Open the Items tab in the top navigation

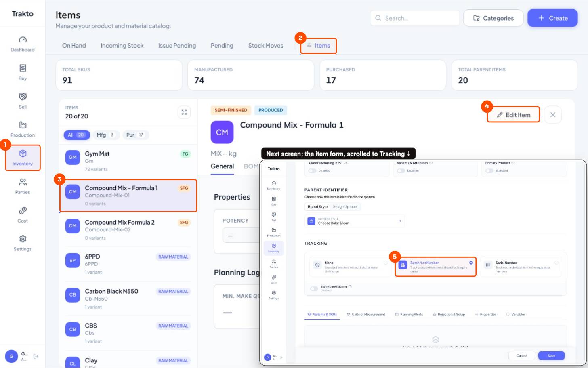[318, 46]
